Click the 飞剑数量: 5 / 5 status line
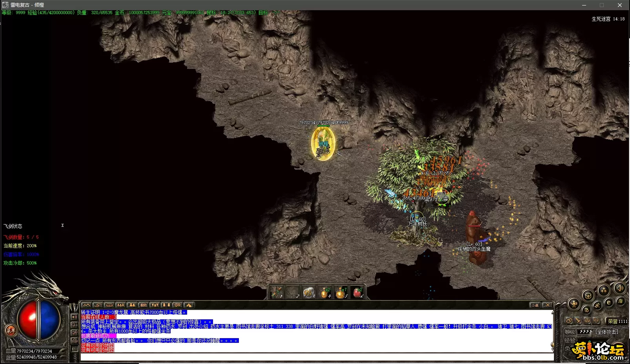Viewport: 630px width, 364px height. click(21, 237)
